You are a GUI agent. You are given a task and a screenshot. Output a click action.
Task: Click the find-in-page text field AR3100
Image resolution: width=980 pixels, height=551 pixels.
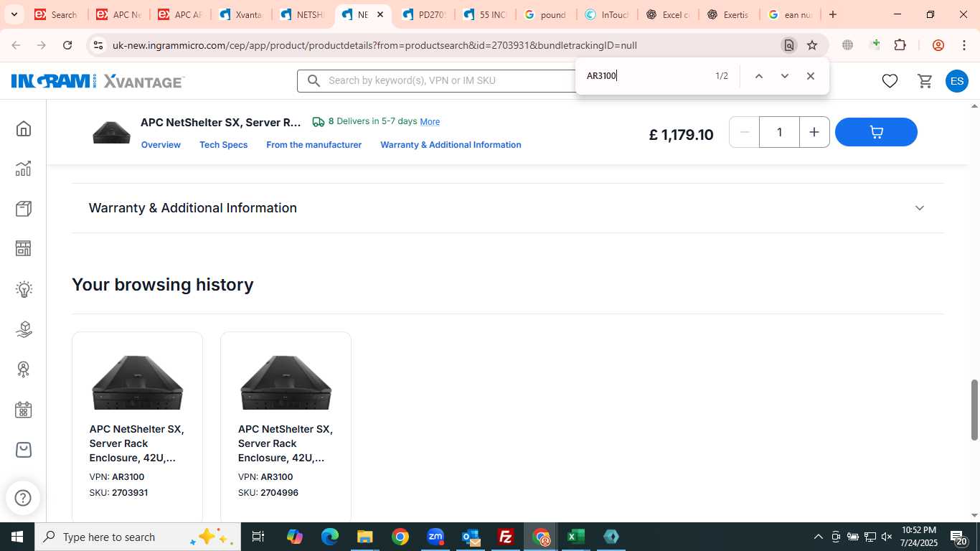pos(646,76)
